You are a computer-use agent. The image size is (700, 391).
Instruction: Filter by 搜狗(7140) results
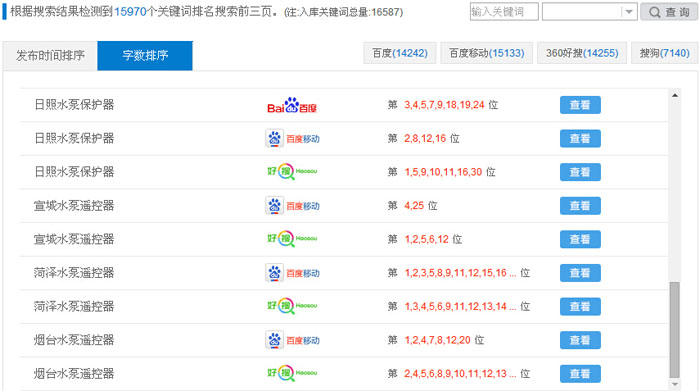(664, 53)
